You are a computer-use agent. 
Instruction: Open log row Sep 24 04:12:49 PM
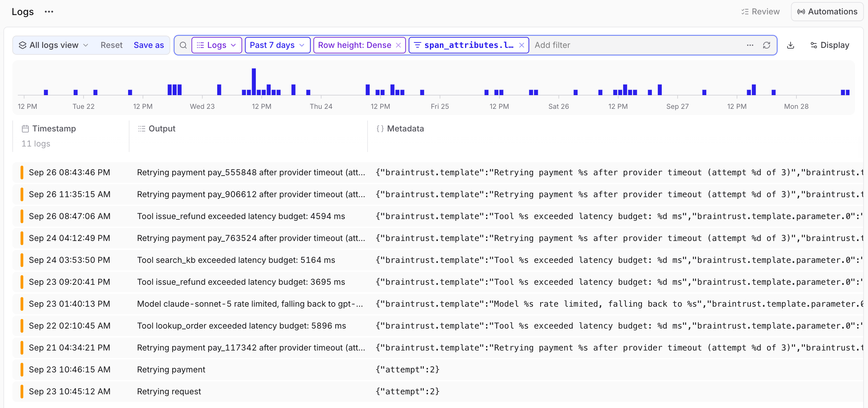tap(438, 238)
